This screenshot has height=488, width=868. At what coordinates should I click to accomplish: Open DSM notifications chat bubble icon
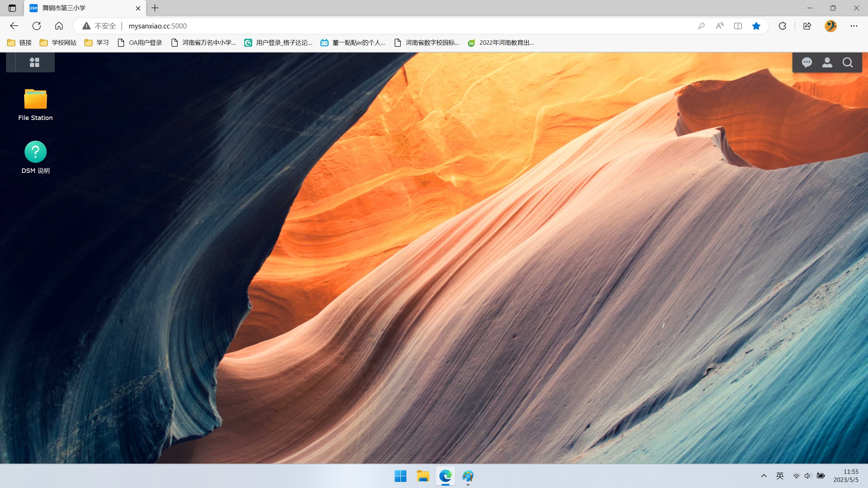pos(807,62)
